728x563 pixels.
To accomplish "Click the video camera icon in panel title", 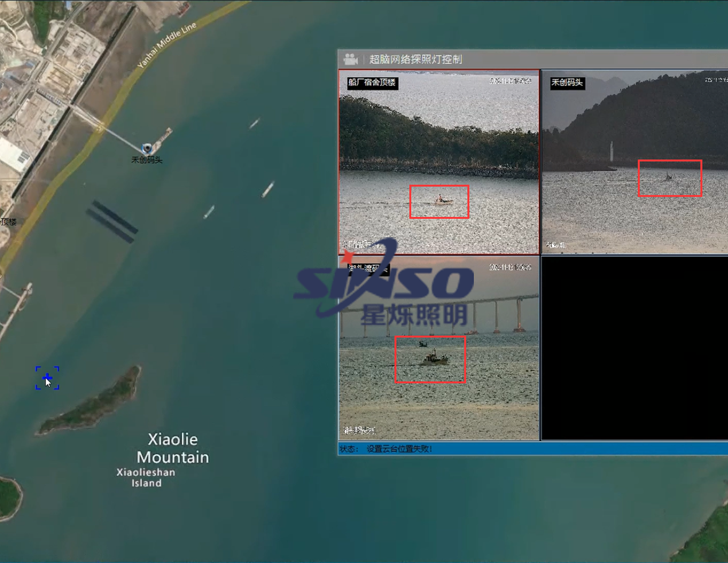I will [351, 59].
